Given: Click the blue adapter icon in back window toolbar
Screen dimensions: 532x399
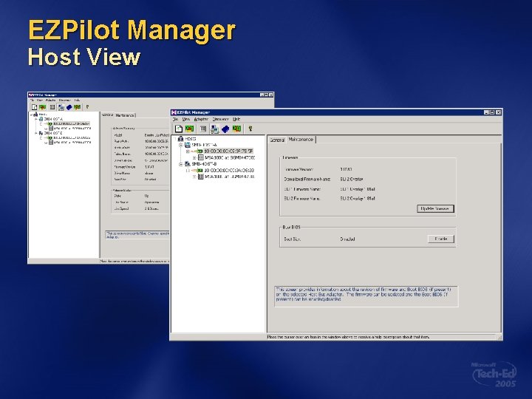Looking at the screenshot, I should 69,107.
